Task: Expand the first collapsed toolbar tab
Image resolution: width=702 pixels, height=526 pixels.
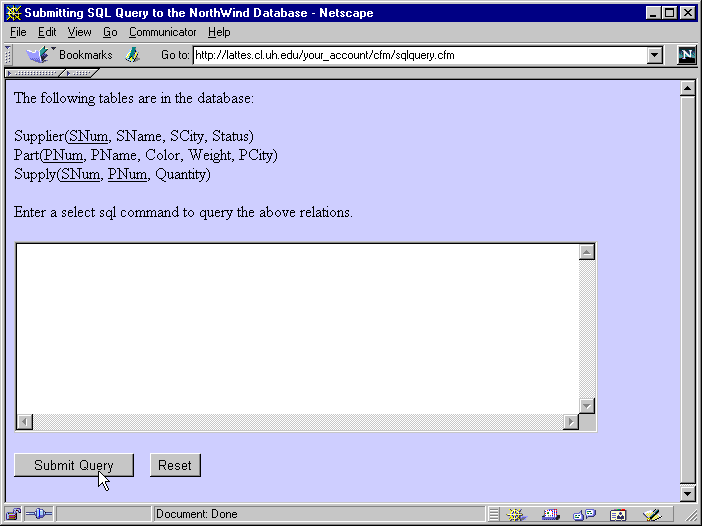Action: tap(34, 73)
